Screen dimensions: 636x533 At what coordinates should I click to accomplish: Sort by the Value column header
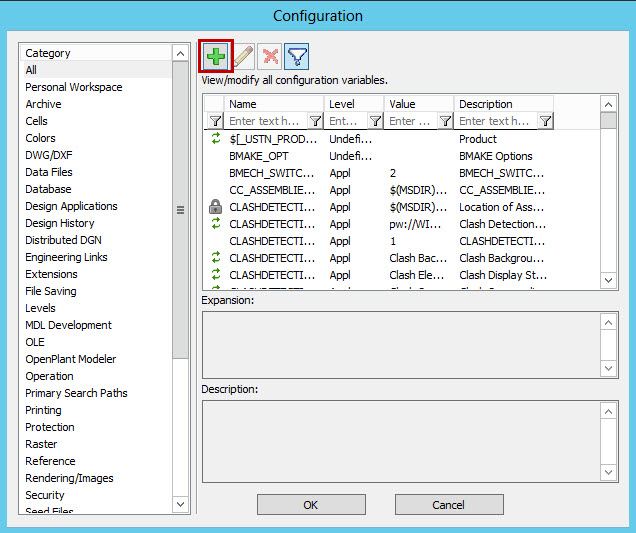[x=419, y=104]
